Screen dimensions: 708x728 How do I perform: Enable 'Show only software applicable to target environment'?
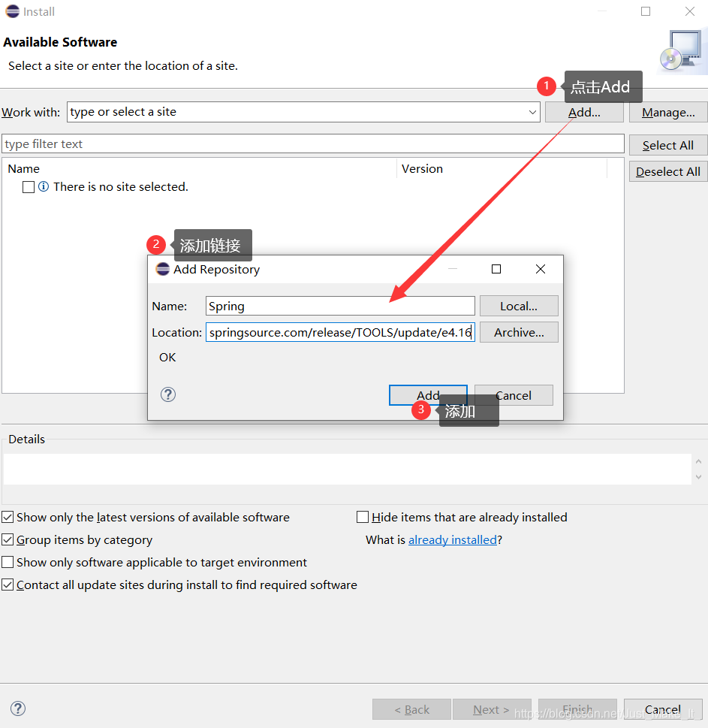[x=8, y=562]
